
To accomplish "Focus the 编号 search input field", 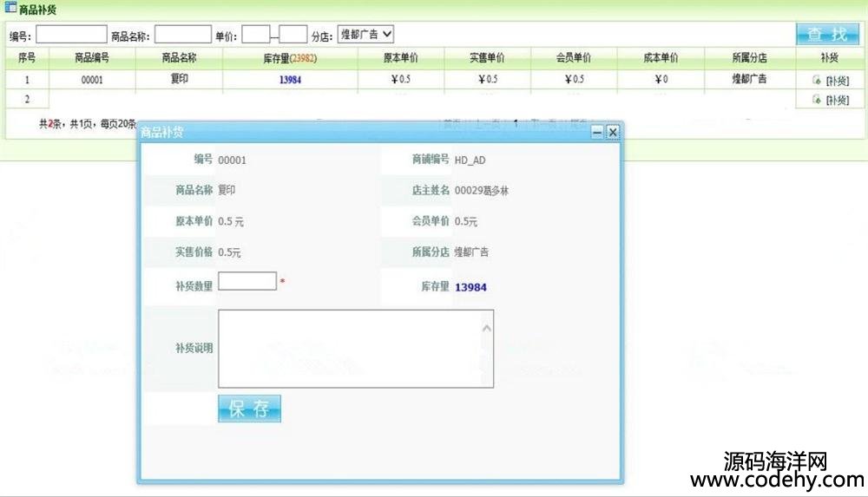I will point(71,35).
